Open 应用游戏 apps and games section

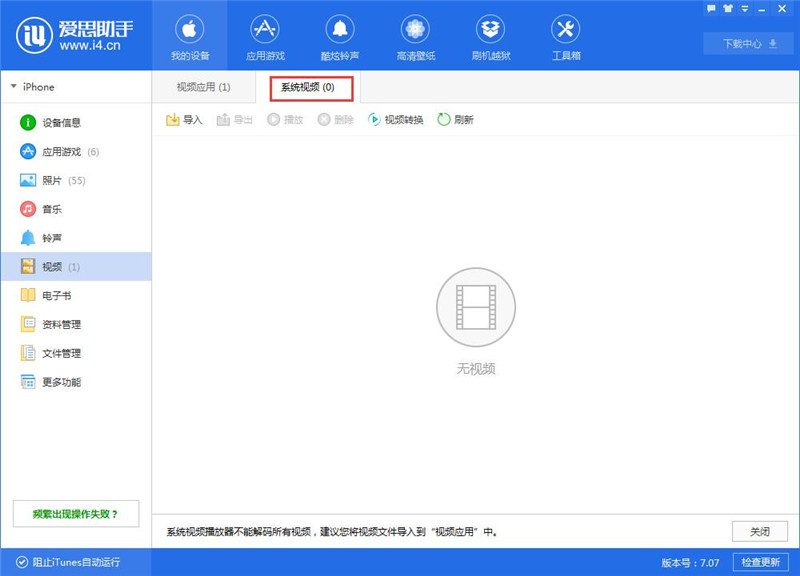[x=264, y=33]
